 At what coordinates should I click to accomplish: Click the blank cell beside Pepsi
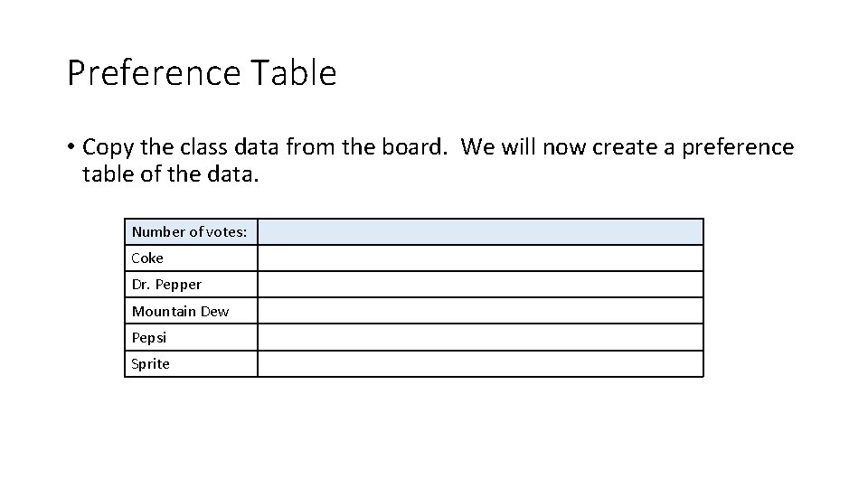click(x=480, y=337)
